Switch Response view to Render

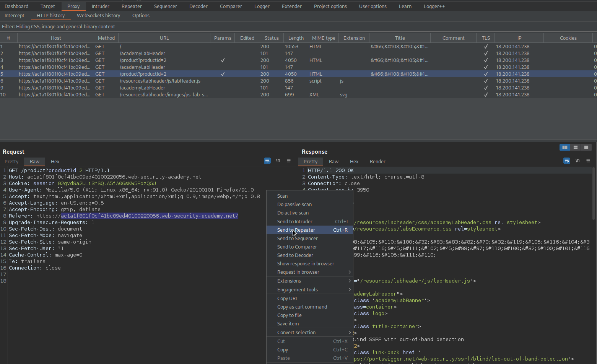pos(377,162)
